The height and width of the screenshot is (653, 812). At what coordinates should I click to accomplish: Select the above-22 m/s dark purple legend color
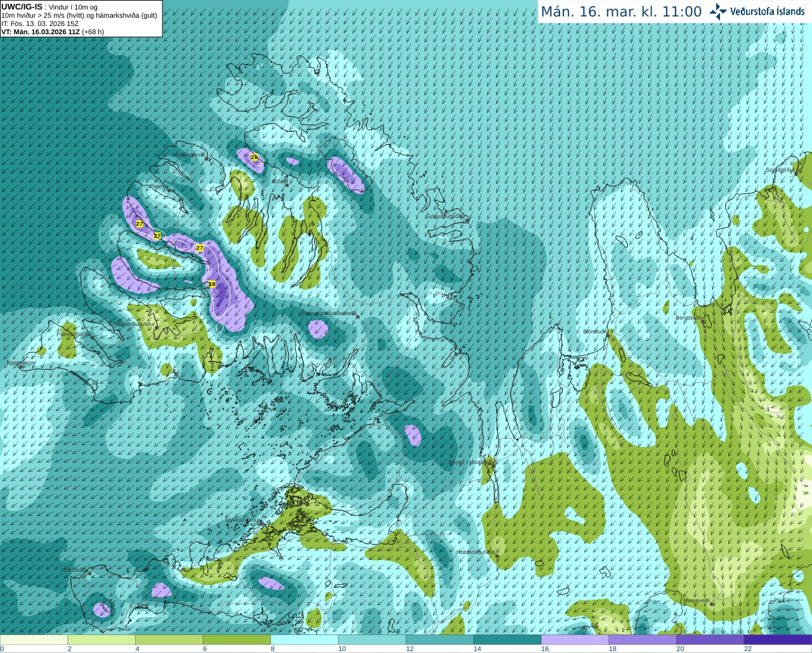(778, 640)
